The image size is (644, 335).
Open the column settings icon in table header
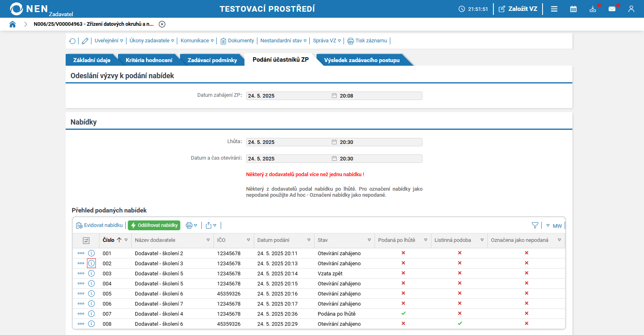[x=86, y=240]
